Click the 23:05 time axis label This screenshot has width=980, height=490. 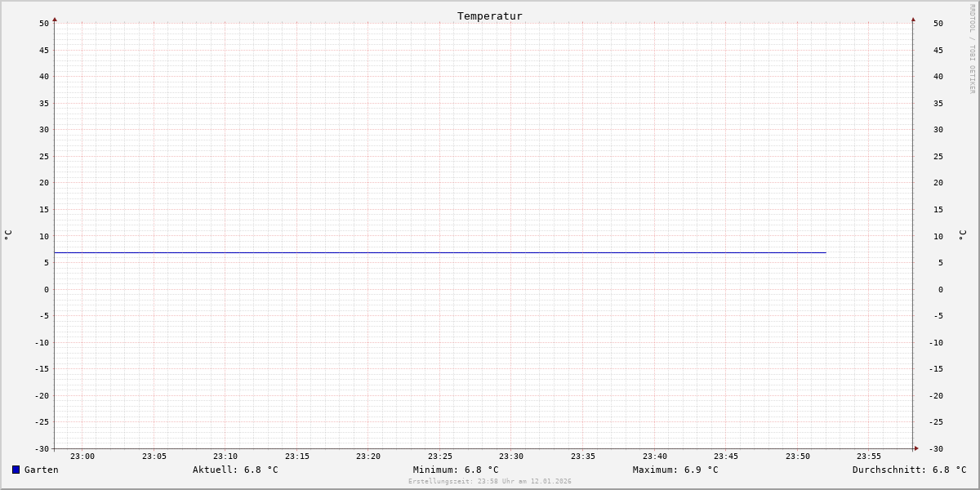click(x=154, y=457)
